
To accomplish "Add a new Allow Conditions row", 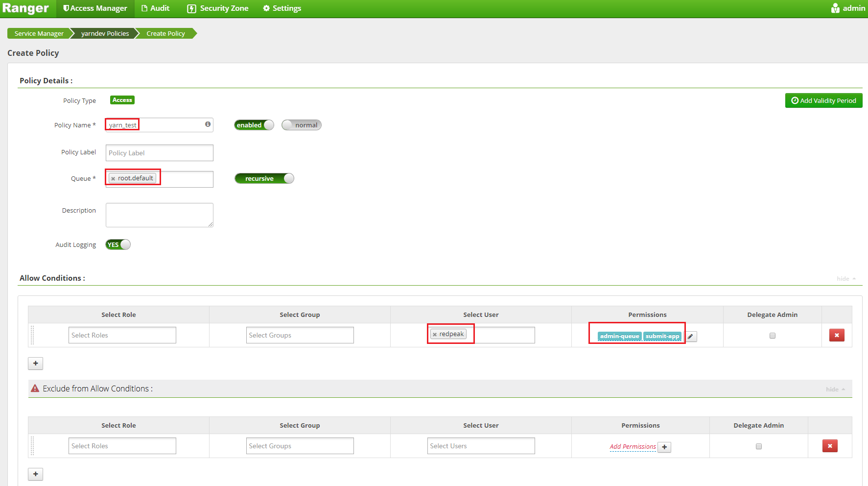I will [36, 364].
